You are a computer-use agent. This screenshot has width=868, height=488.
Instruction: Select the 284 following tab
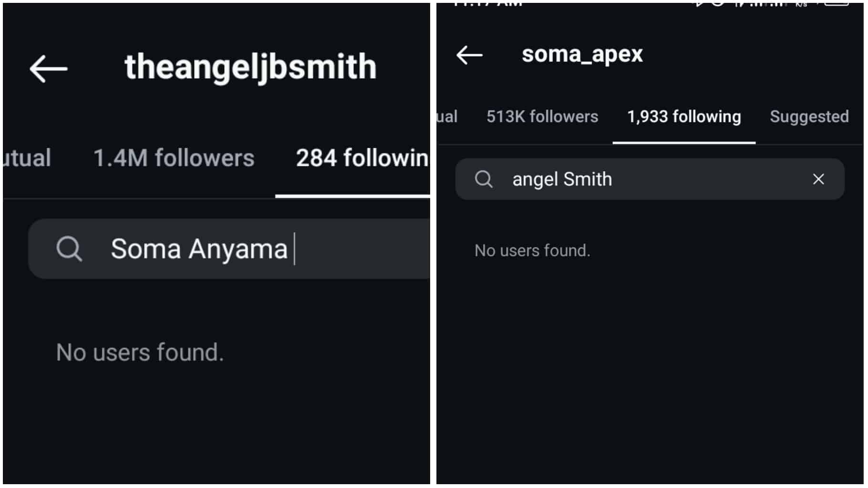[362, 158]
